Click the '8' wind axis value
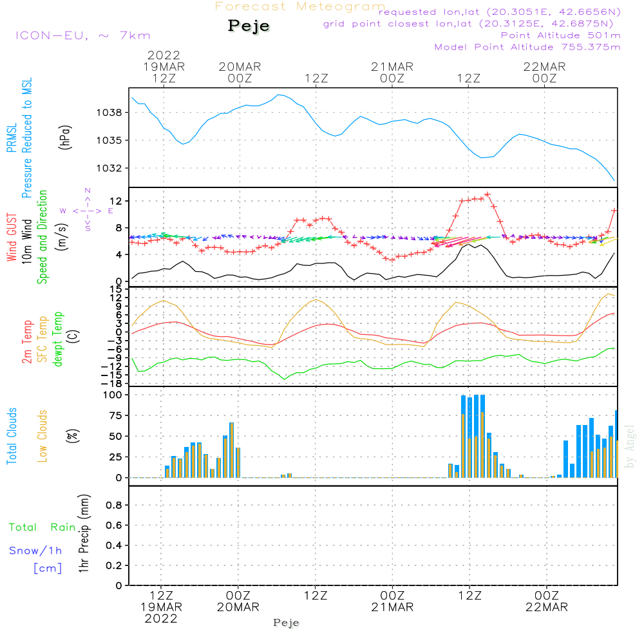Screen dimensions: 644x644 click(x=119, y=228)
